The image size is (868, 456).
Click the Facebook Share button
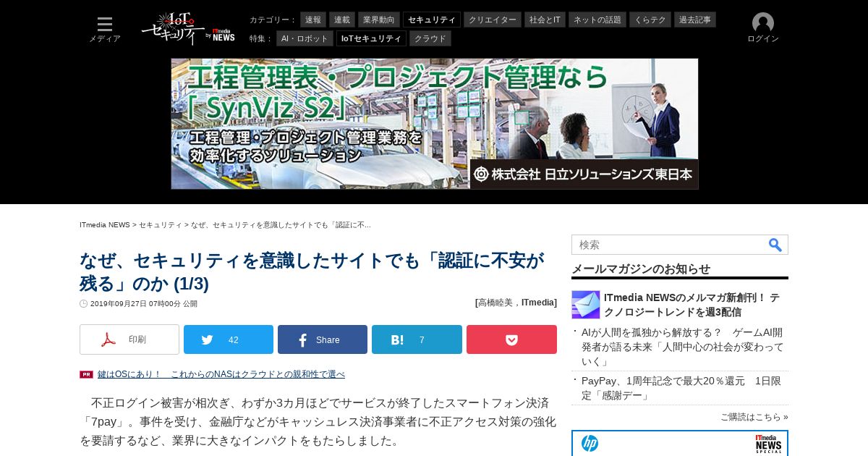coord(323,339)
